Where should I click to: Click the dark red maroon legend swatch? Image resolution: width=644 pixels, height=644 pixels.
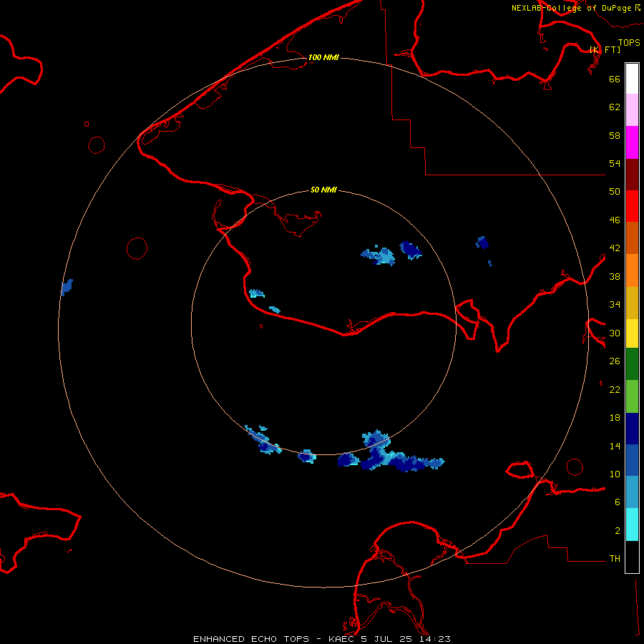point(632,175)
